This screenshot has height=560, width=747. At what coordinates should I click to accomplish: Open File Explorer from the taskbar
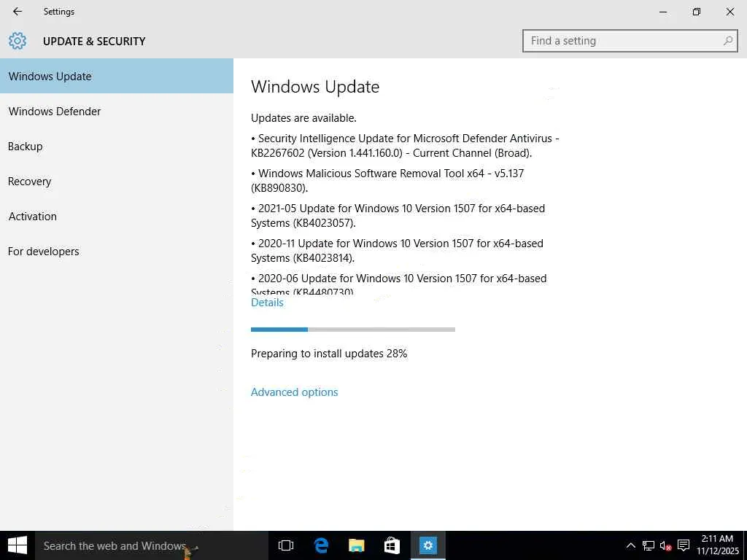pyautogui.click(x=356, y=545)
